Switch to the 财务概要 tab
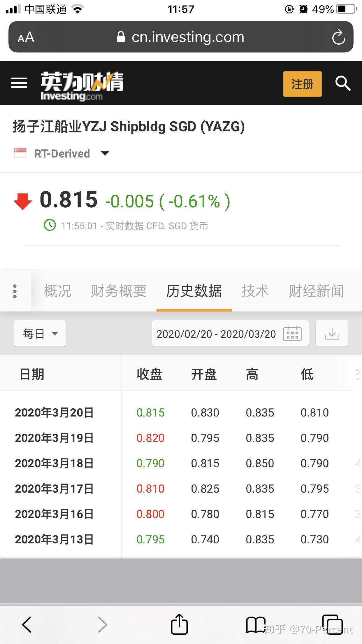Viewport: 362px width, 644px height. pyautogui.click(x=119, y=291)
